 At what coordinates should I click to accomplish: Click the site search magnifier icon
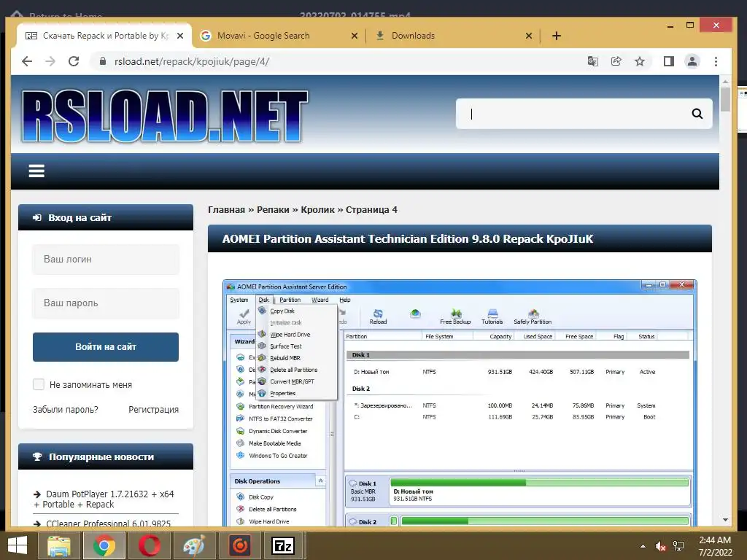point(697,114)
